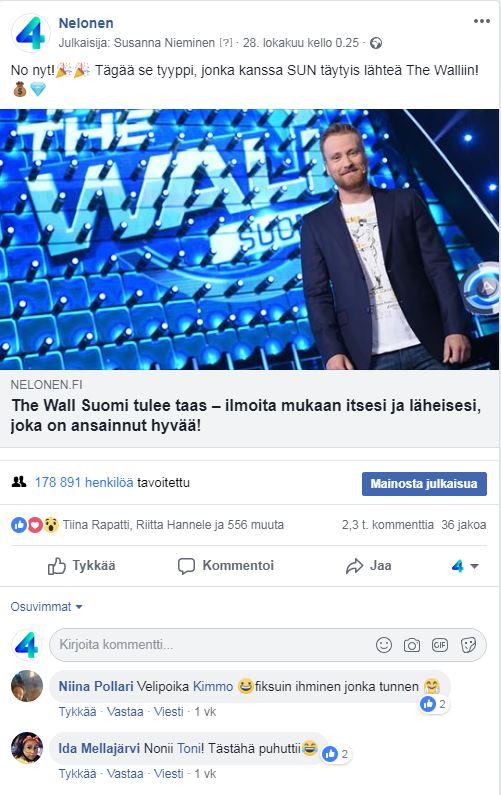501x795 pixels.
Task: Click the Kommentoi action
Action: click(226, 566)
